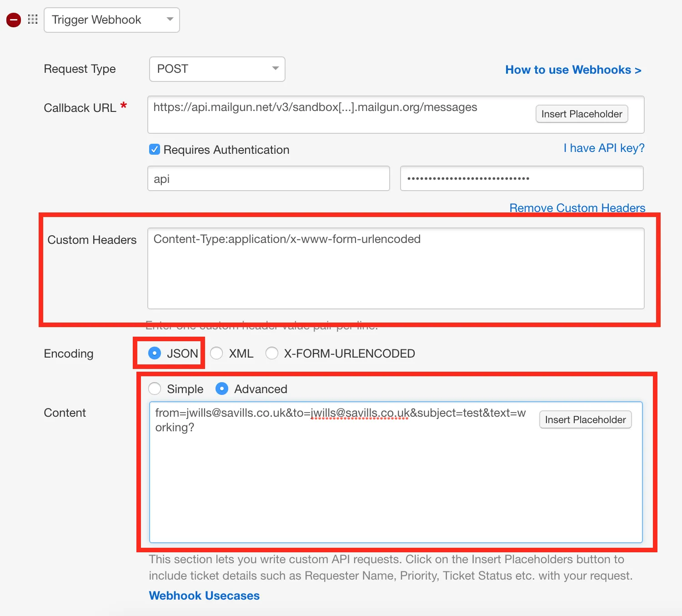
Task: Click Insert Placeholder in Callback URL field
Action: (x=582, y=114)
